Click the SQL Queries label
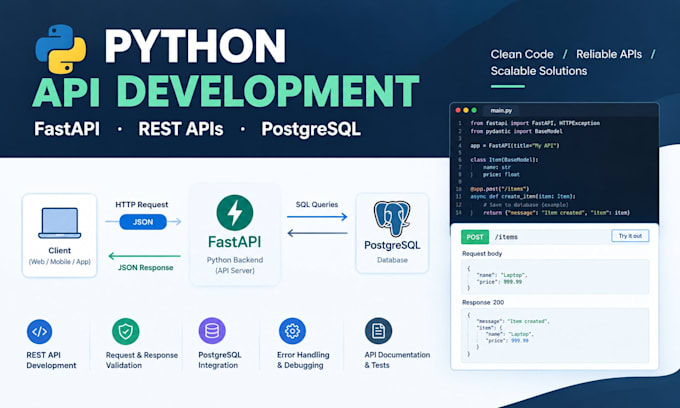The width and height of the screenshot is (680, 408). point(317,205)
